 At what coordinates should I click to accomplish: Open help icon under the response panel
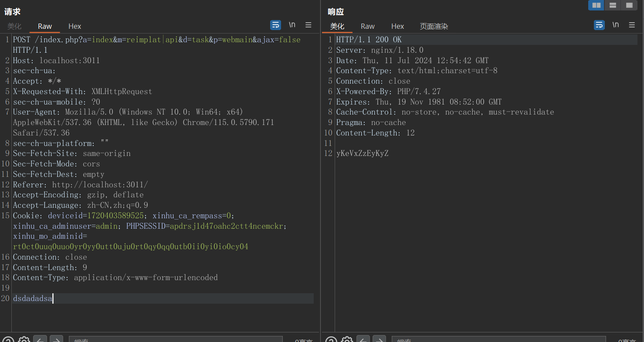tap(331, 340)
